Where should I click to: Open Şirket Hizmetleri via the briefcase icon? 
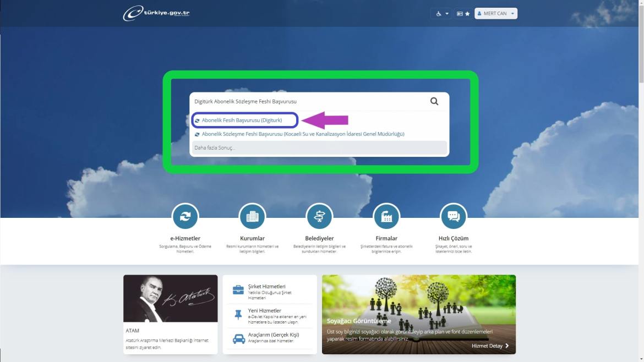tap(237, 288)
